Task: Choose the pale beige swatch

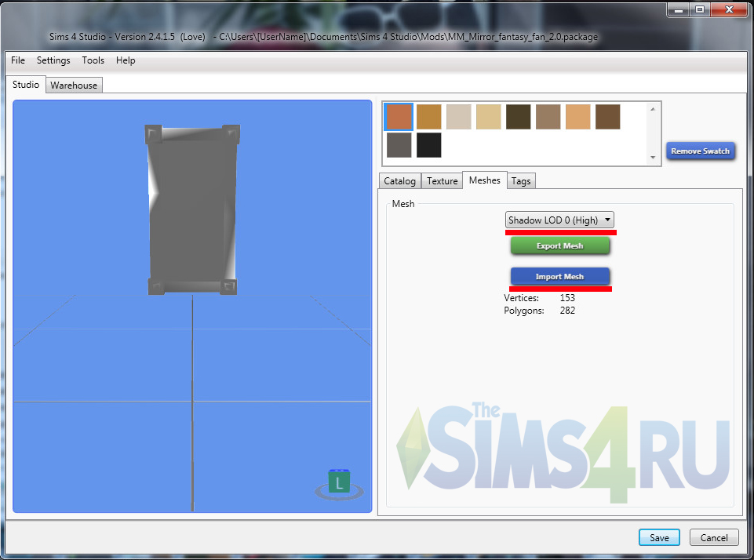Action: point(458,117)
